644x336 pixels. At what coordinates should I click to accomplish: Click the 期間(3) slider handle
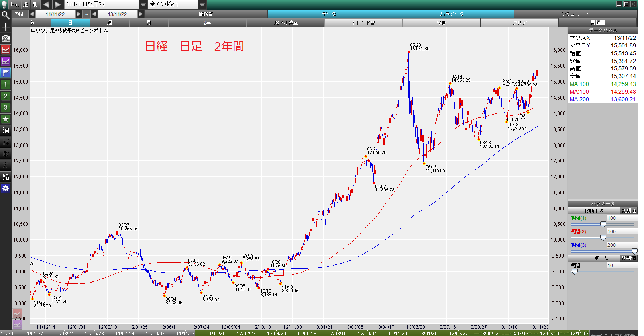(x=634, y=252)
